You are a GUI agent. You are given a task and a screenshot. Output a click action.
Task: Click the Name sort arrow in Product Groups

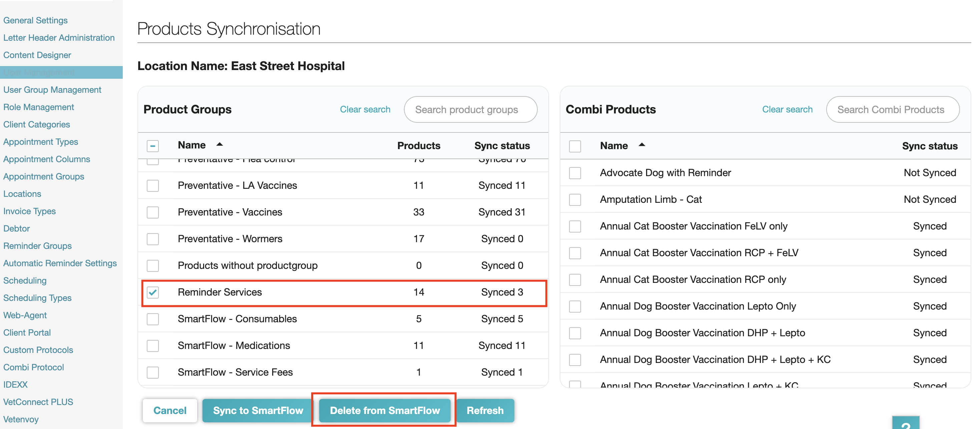(x=219, y=144)
